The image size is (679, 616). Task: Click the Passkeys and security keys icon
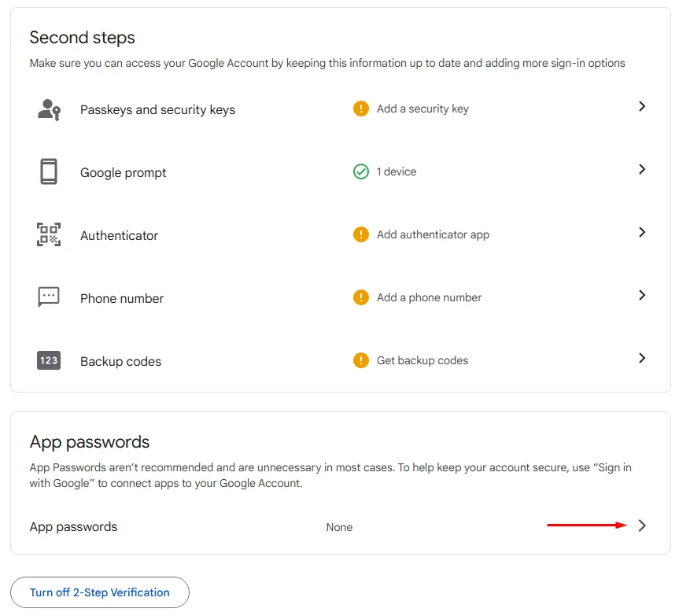49,109
